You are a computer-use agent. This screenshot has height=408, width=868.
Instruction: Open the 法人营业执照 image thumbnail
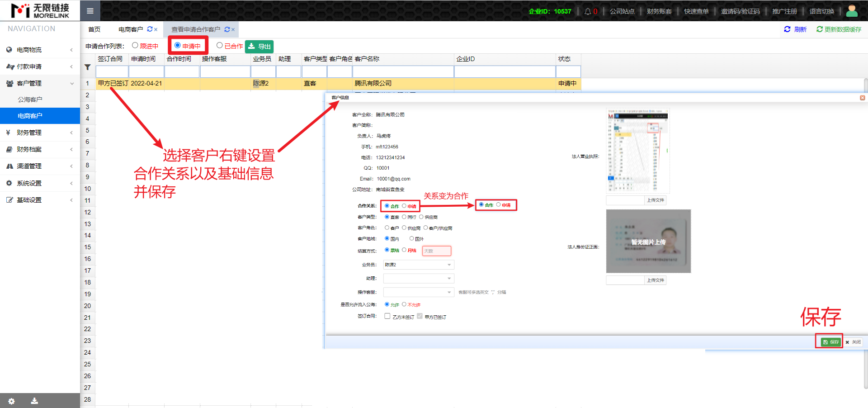[638, 151]
